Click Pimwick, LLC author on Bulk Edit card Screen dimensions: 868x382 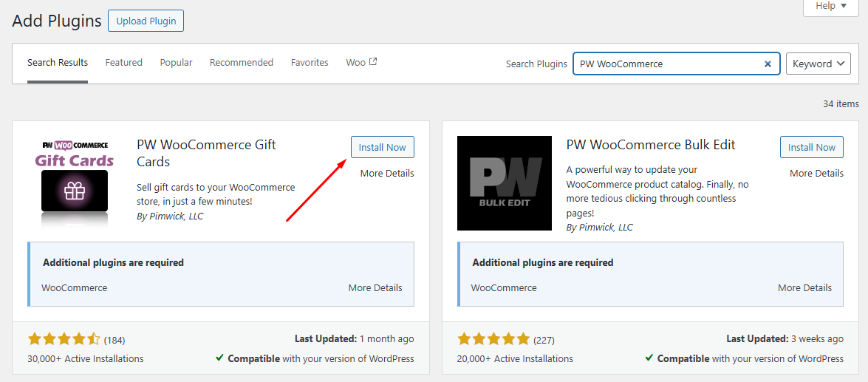click(x=606, y=227)
